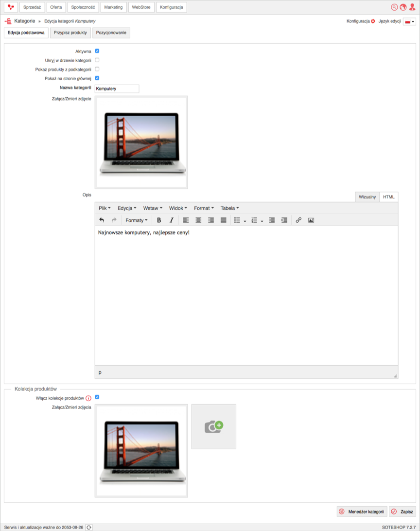Open the Konfiguracja top menu
Screen dimensions: 420x531
coord(171,7)
